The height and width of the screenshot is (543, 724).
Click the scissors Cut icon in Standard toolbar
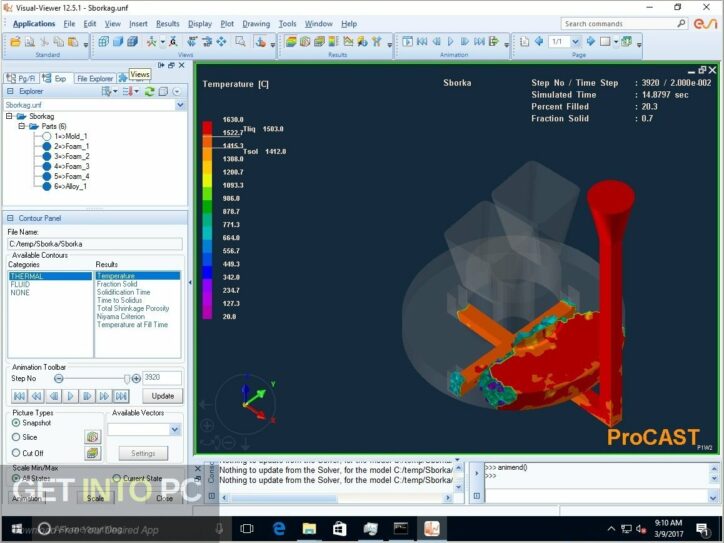click(44, 42)
